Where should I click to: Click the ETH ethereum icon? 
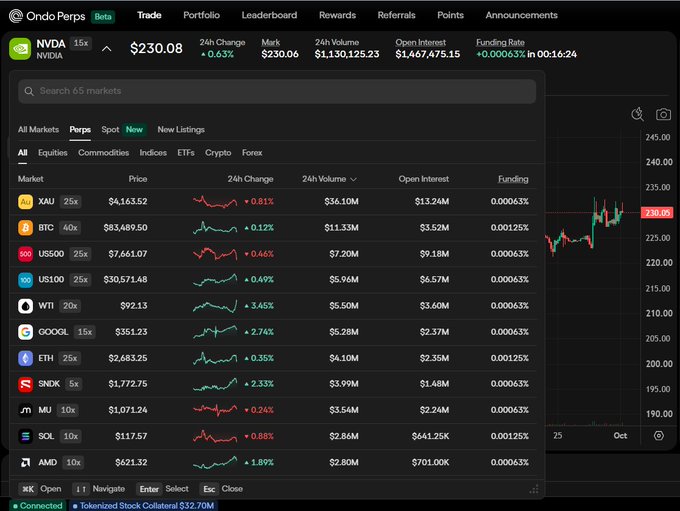coord(25,358)
